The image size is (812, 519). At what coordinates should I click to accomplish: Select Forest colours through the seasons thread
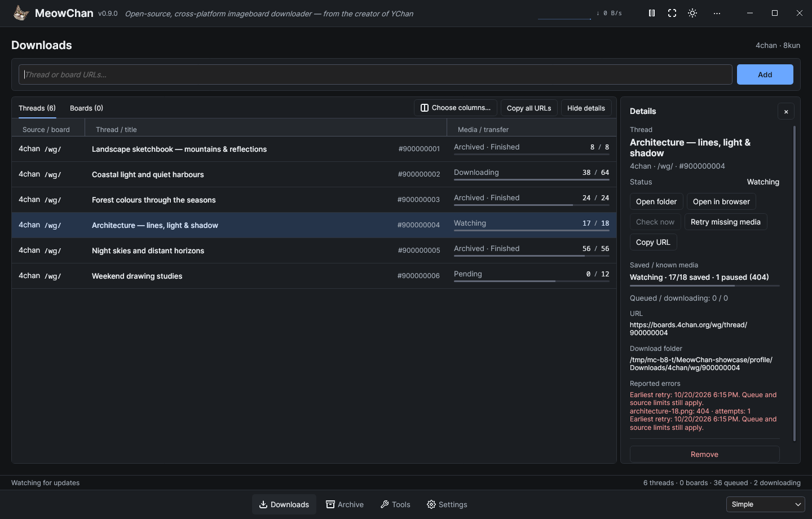pyautogui.click(x=314, y=200)
